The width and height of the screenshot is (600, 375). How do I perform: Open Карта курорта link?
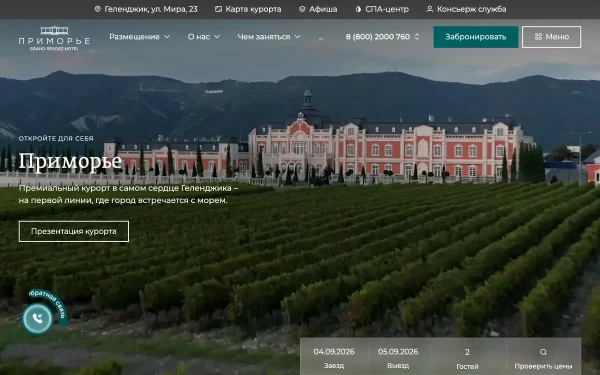pyautogui.click(x=253, y=9)
